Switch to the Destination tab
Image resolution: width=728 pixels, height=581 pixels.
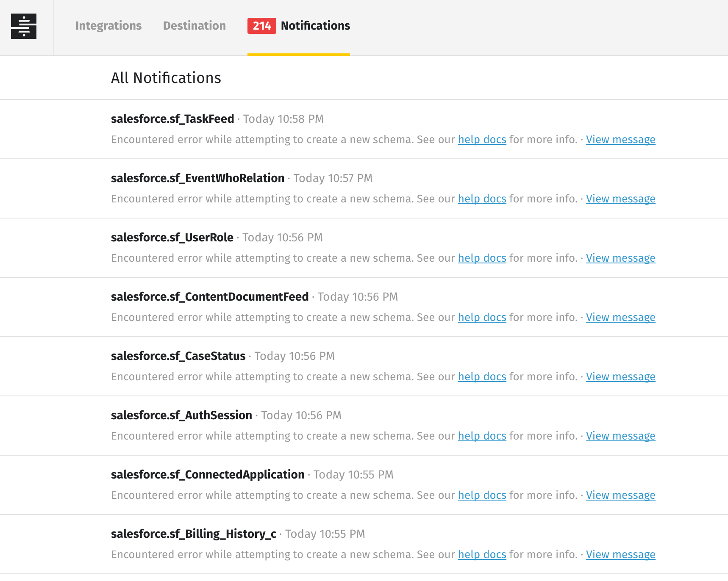coord(195,26)
